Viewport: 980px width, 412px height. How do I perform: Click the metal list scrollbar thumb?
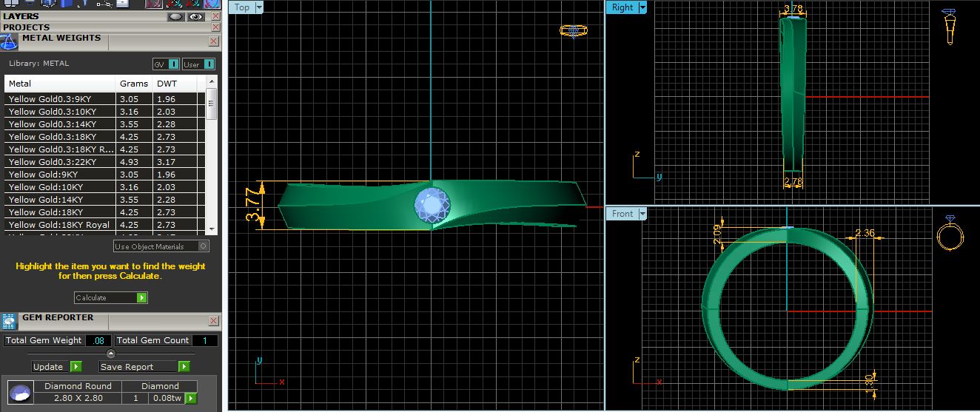(x=212, y=104)
